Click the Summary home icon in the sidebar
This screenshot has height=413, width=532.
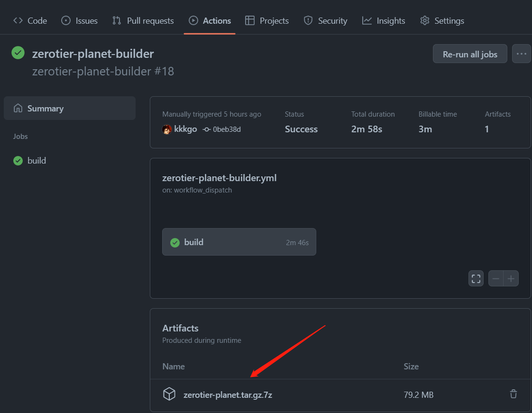point(17,108)
